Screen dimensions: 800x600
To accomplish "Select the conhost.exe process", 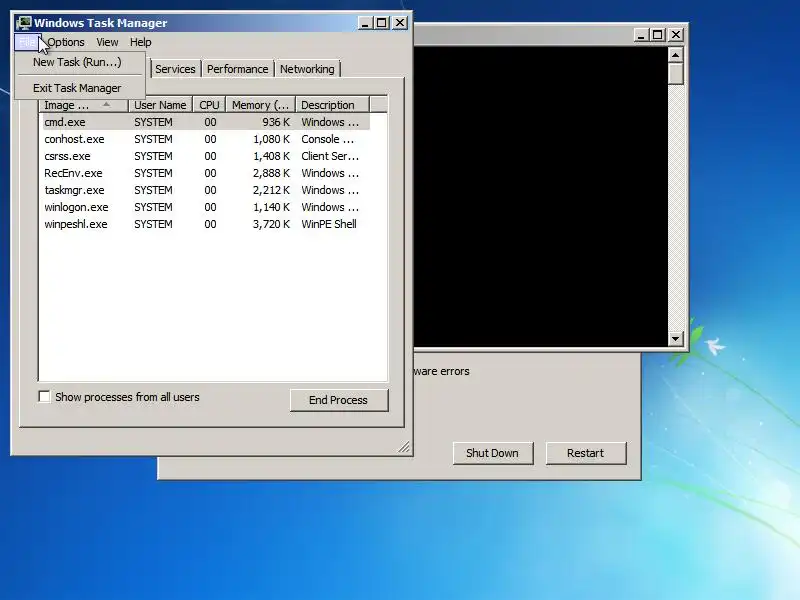I will click(x=205, y=139).
